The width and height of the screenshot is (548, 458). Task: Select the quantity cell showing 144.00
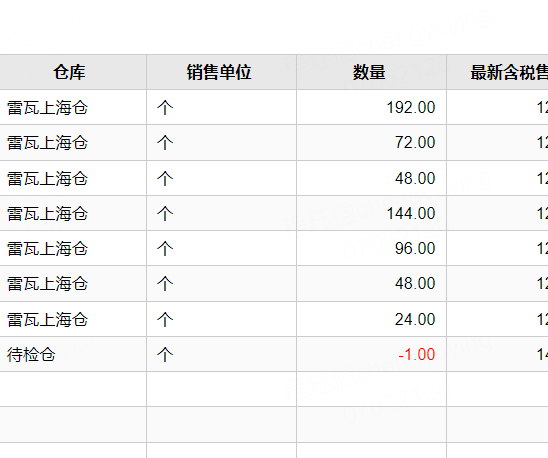[372, 213]
